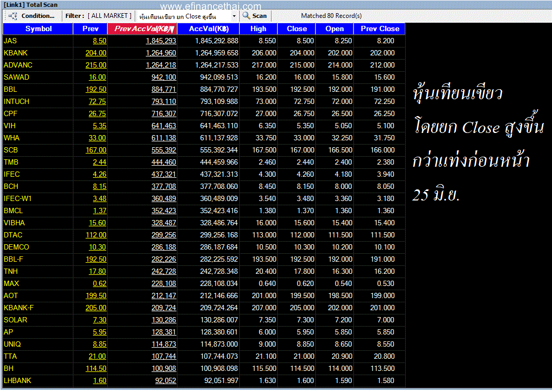Select the JAS symbol row
552x392 pixels.
click(204, 41)
